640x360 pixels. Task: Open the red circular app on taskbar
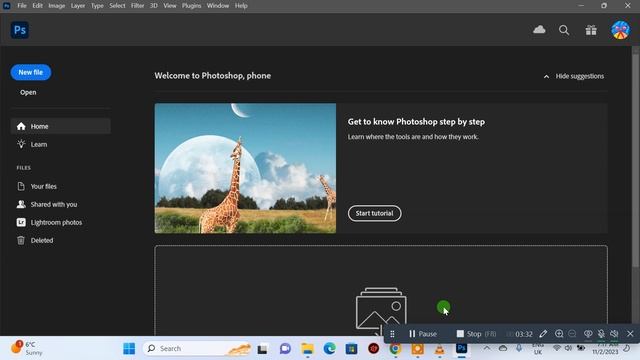(373, 349)
